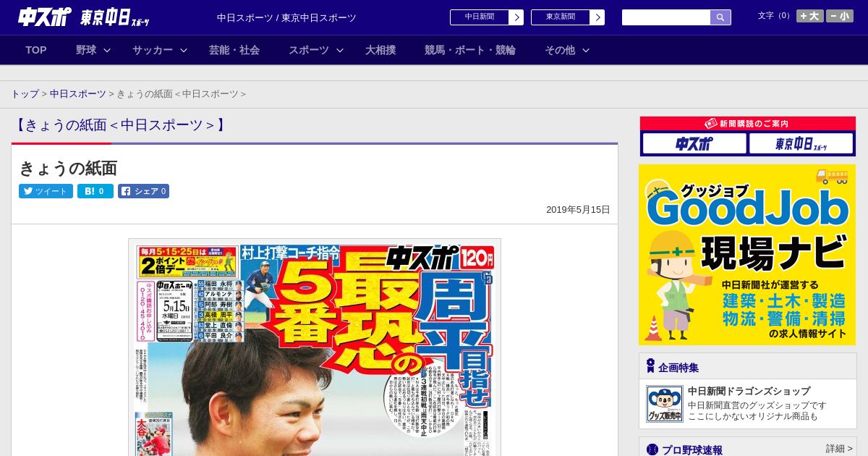Click the 企画特集 ribbon icon
Screen dimensions: 868x456
[650, 366]
